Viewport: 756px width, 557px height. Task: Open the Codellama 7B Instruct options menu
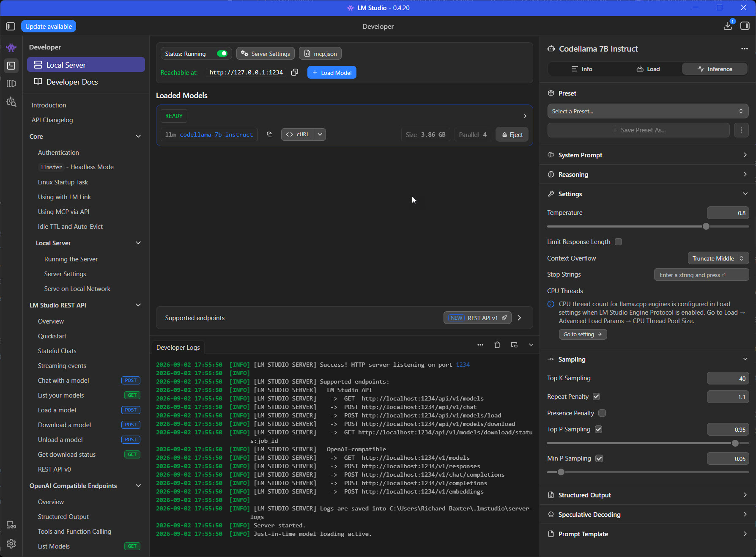click(x=745, y=49)
